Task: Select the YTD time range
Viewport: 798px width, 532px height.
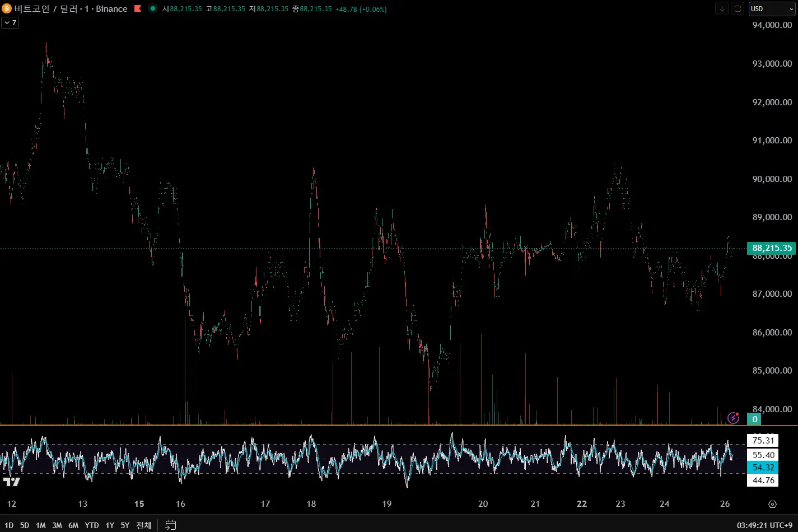Action: pyautogui.click(x=92, y=525)
